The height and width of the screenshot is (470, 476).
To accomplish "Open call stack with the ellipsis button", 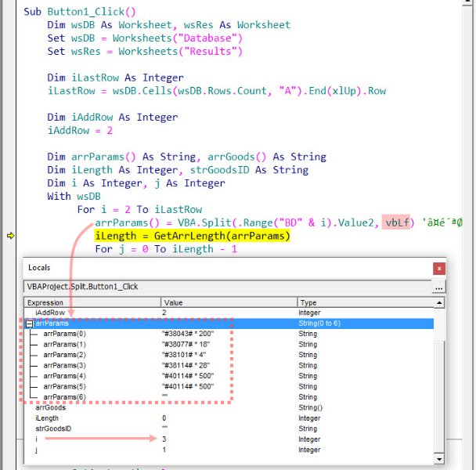I will tap(440, 287).
